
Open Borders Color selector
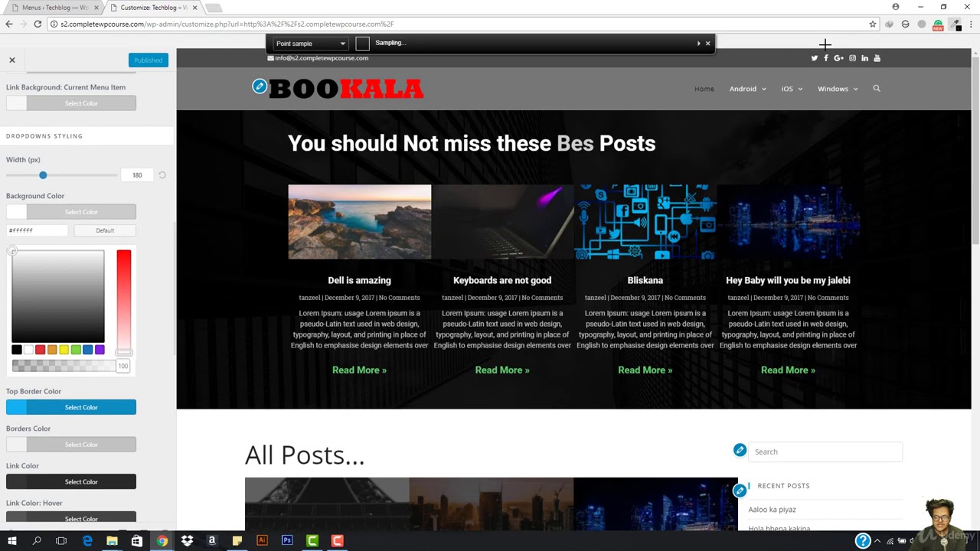tap(71, 445)
